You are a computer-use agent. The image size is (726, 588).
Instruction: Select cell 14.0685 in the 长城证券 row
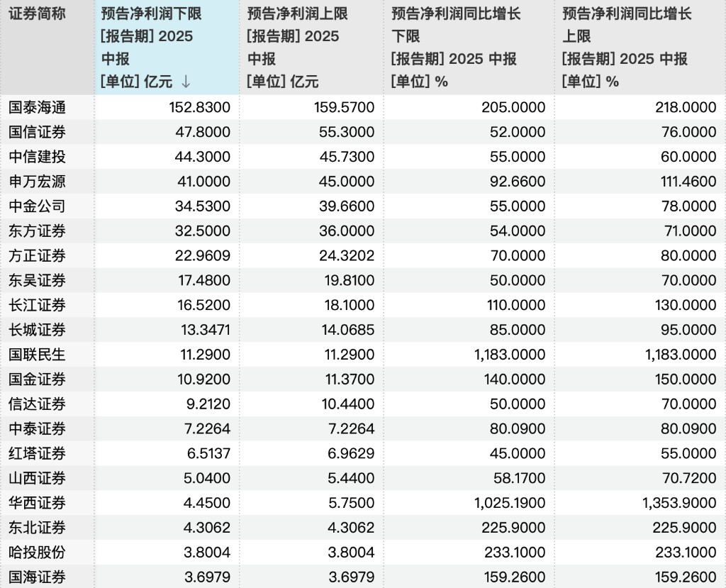point(347,330)
